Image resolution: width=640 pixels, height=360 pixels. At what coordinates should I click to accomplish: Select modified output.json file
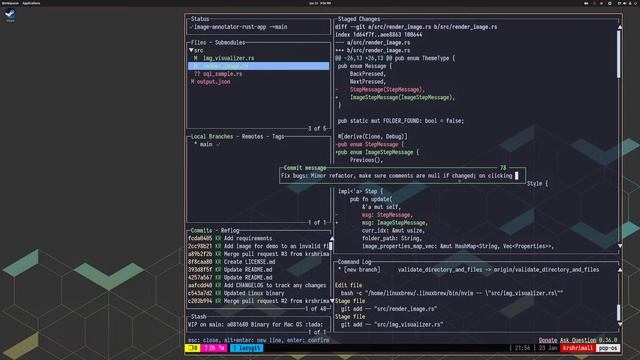(213, 82)
